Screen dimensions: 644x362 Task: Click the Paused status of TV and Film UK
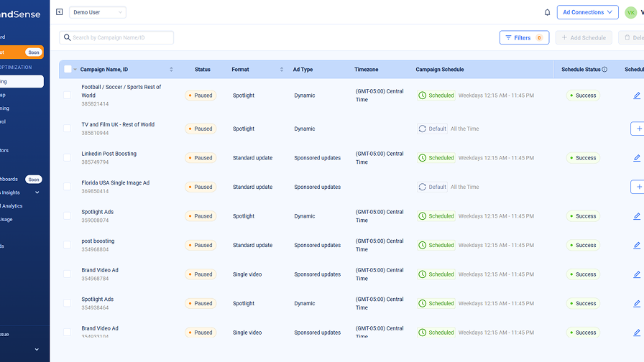click(201, 129)
